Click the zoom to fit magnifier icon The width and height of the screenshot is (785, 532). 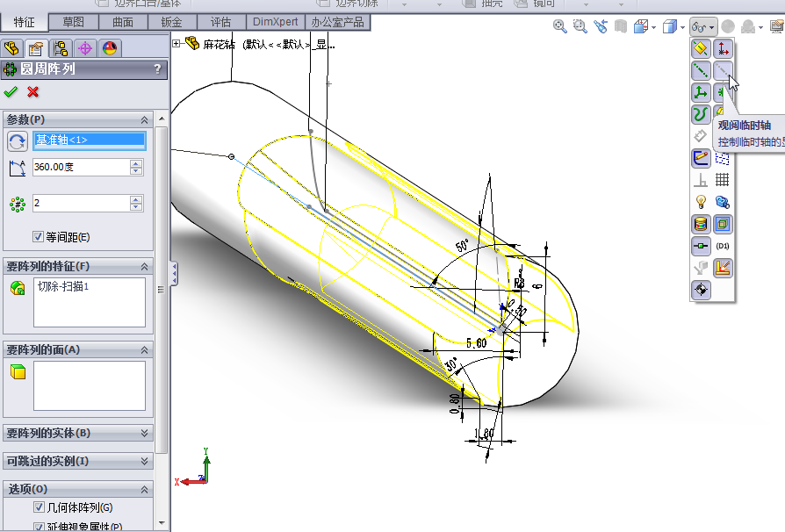coord(559,27)
